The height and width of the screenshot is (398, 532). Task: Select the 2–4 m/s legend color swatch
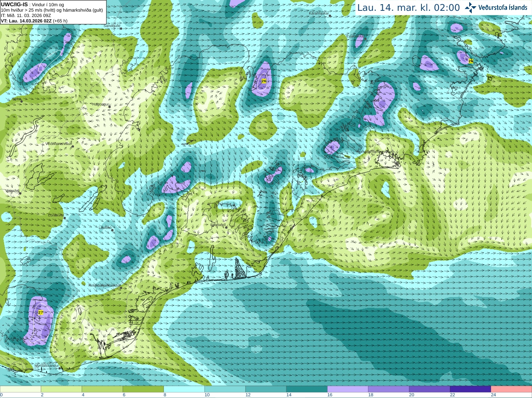(61, 389)
